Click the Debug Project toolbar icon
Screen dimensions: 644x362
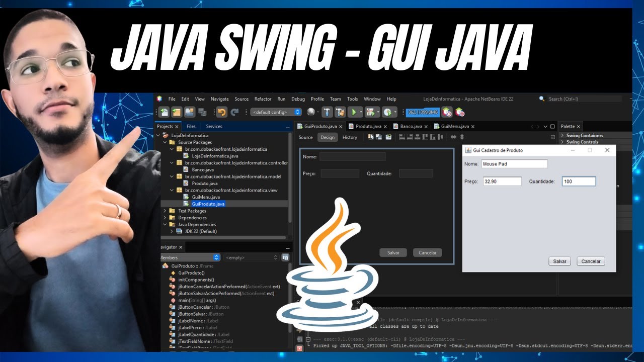[370, 112]
